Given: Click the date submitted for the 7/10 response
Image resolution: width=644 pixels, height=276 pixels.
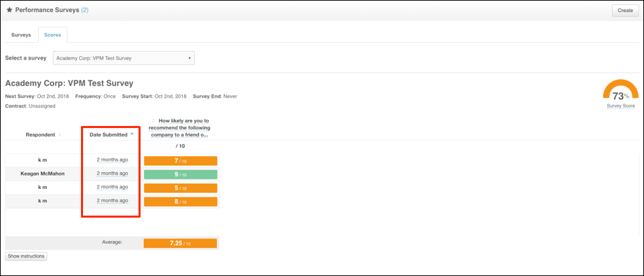Looking at the screenshot, I should (112, 160).
